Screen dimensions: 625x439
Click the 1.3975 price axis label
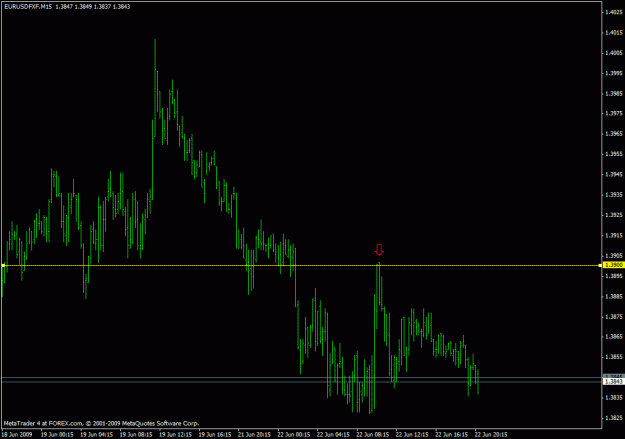pyautogui.click(x=614, y=114)
